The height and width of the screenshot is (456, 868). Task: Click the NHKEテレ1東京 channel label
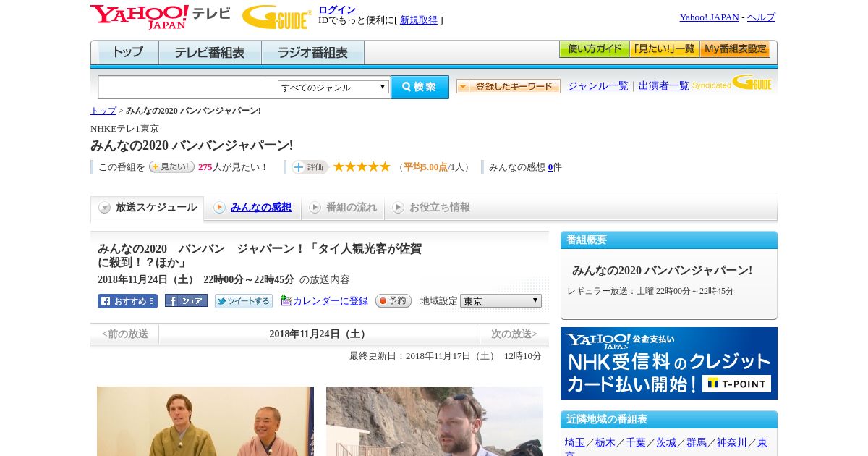pos(124,129)
